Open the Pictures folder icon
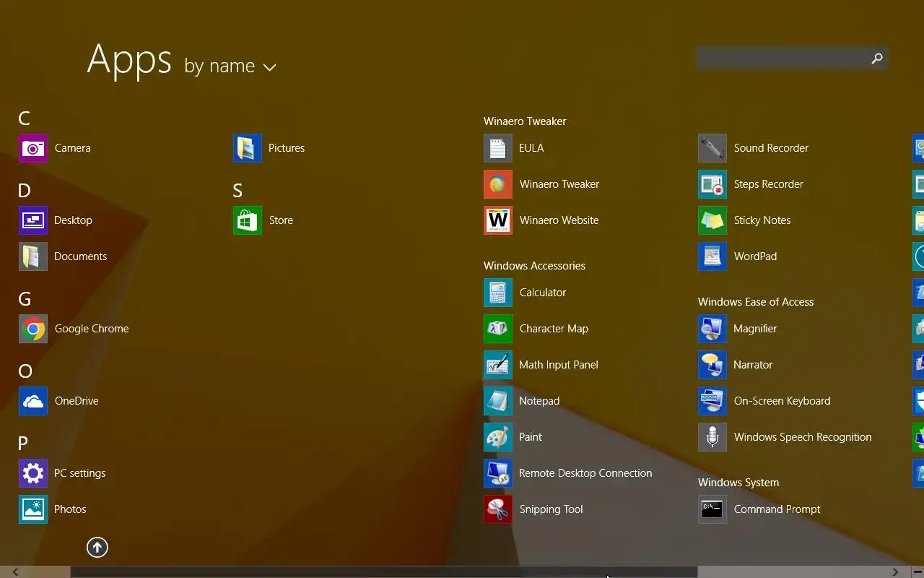The height and width of the screenshot is (578, 924). [x=248, y=148]
